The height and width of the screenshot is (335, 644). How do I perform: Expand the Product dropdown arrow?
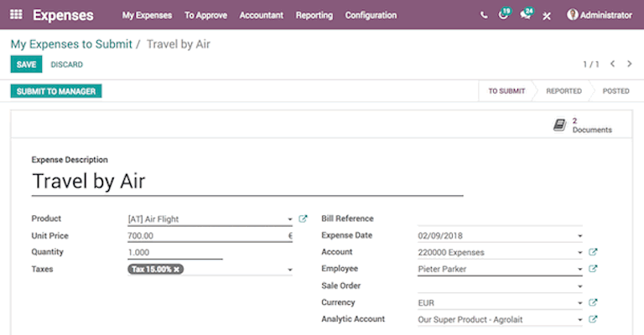coord(290,219)
